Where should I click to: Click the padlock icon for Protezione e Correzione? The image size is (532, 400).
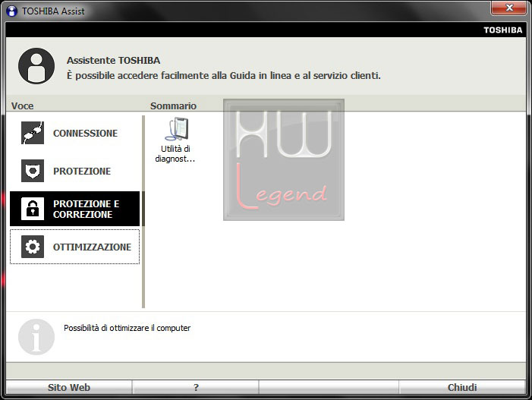coord(33,209)
